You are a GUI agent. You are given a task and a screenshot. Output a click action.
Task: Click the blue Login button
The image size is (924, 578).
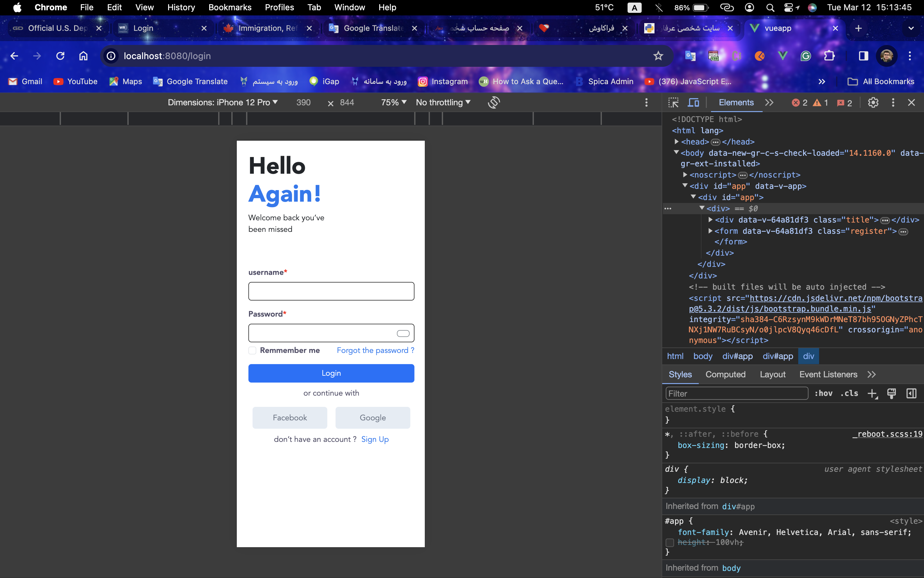(x=331, y=373)
